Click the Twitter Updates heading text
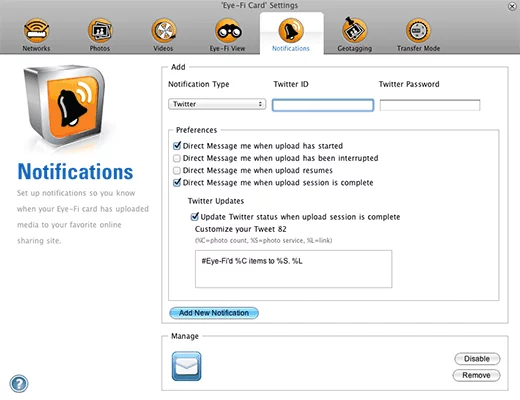This screenshot has width=520, height=400. (216, 201)
